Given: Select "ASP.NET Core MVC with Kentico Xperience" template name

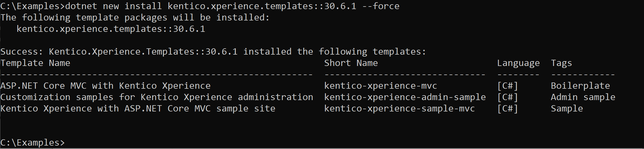Looking at the screenshot, I should coord(105,86).
